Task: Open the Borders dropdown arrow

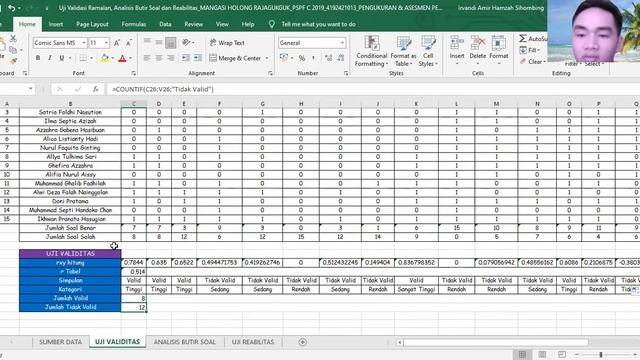Action: pyautogui.click(x=91, y=58)
